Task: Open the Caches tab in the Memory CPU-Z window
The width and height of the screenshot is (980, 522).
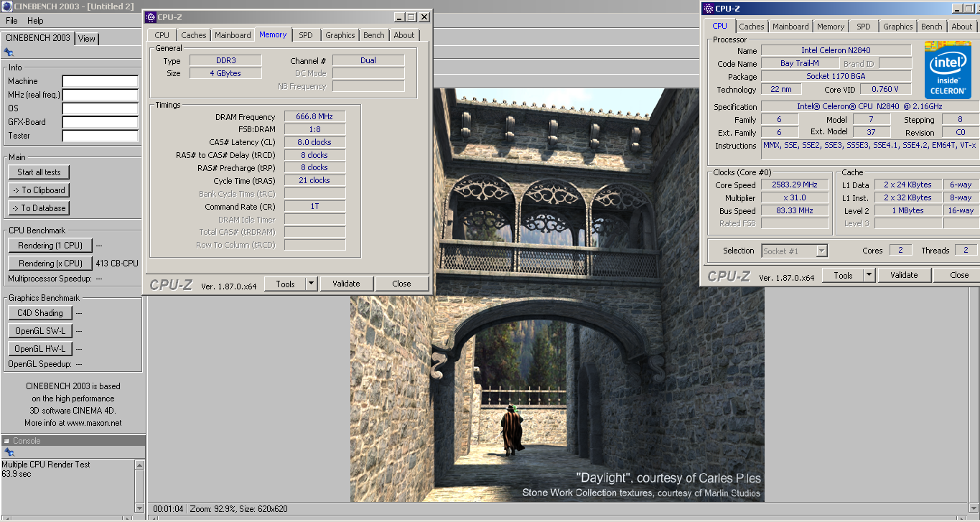Action: pyautogui.click(x=194, y=35)
